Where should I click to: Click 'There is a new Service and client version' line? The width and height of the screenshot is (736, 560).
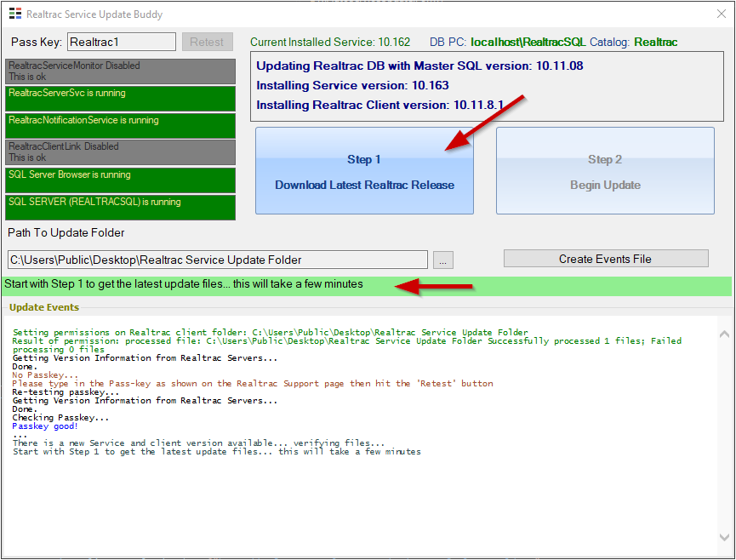point(198,443)
